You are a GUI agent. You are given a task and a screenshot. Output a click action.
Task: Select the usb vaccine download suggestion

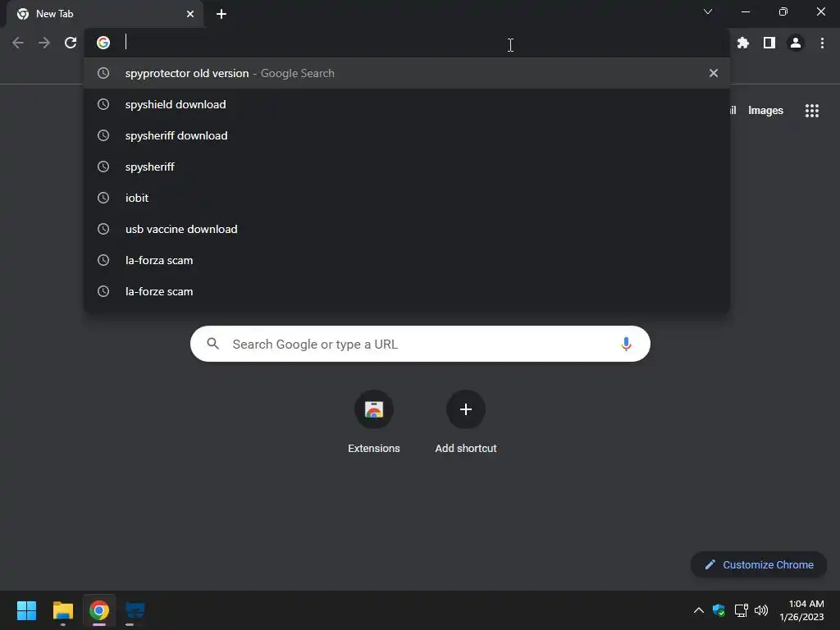click(x=407, y=229)
